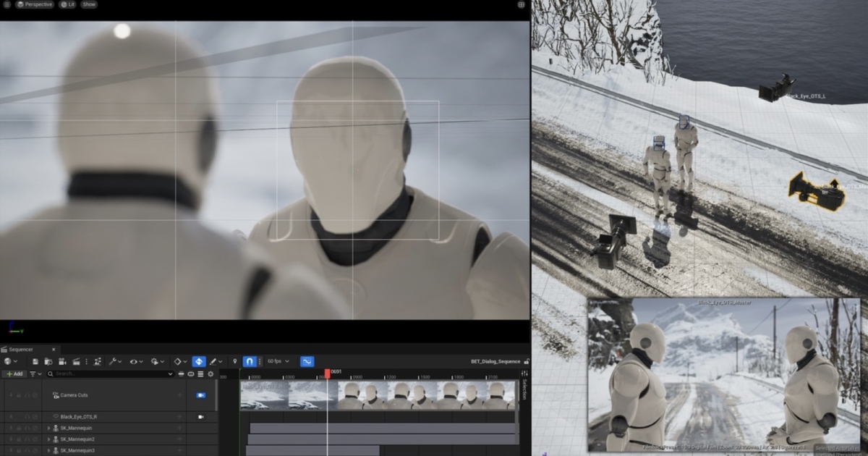This screenshot has height=456, width=868.
Task: Click the viewport layout maximize icon
Action: (522, 4)
